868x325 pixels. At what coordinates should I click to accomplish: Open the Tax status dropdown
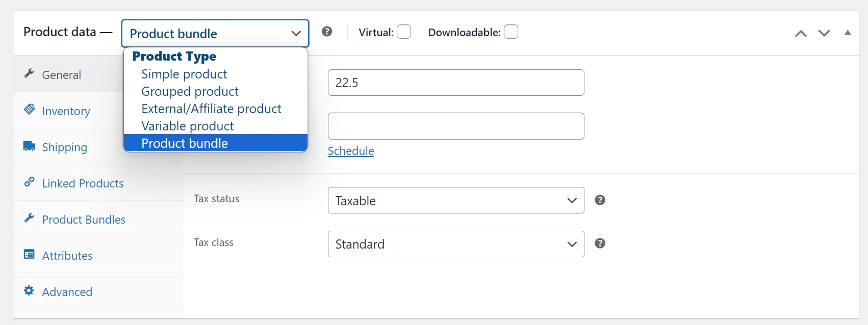(x=455, y=200)
